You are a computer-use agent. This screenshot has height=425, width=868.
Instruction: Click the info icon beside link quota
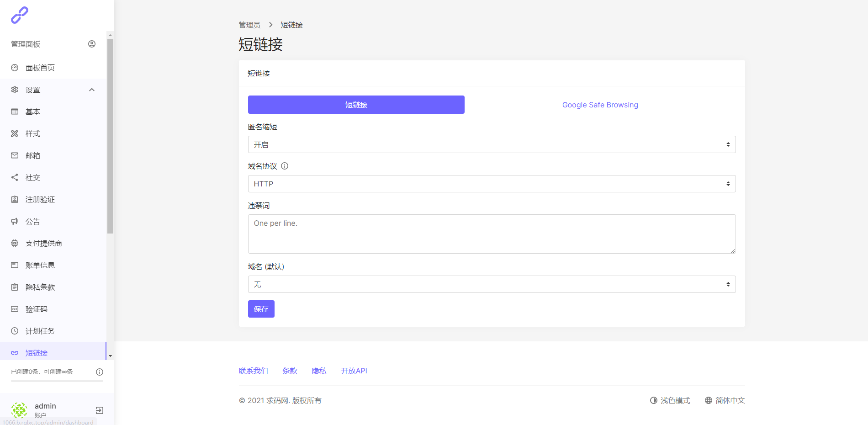(99, 372)
